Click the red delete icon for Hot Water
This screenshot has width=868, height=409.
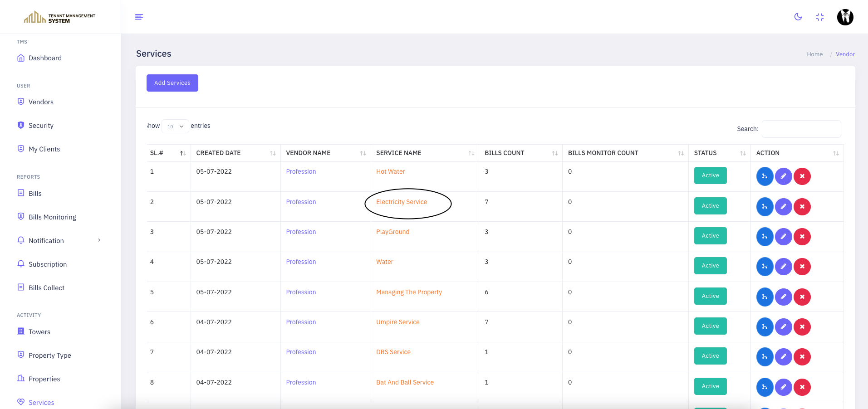(x=802, y=176)
